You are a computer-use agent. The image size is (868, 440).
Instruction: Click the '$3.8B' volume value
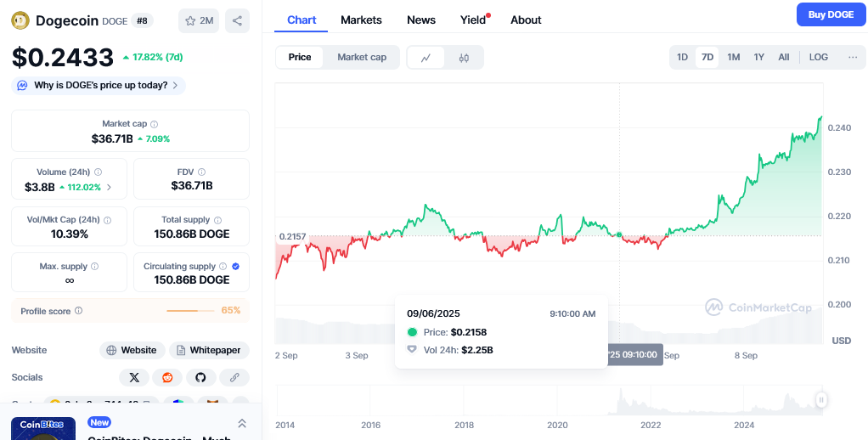tap(39, 187)
